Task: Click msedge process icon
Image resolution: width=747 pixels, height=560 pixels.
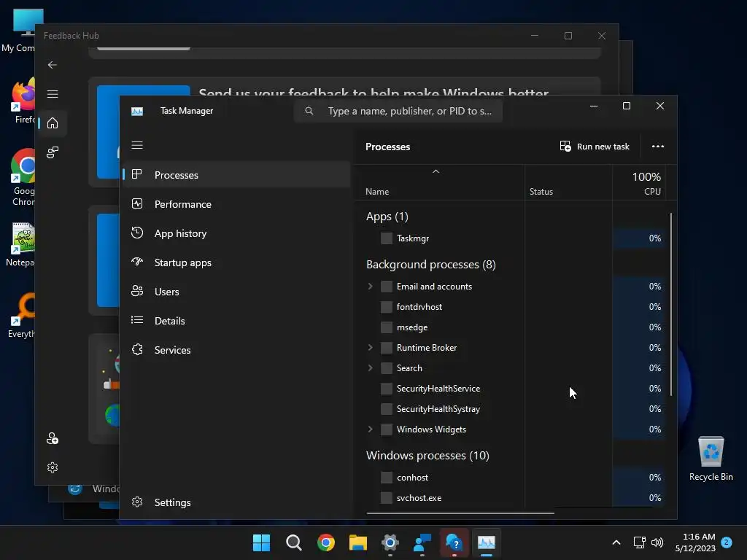Action: point(387,327)
